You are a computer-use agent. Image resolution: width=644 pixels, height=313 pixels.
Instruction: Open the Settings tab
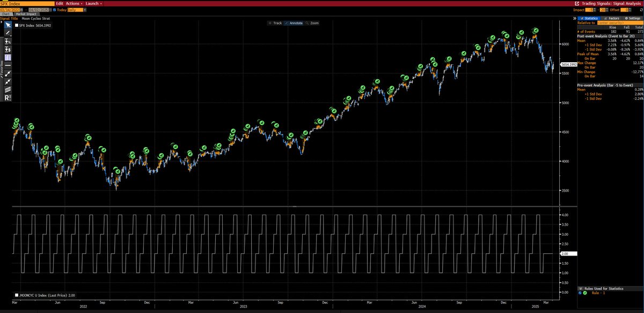(x=633, y=18)
